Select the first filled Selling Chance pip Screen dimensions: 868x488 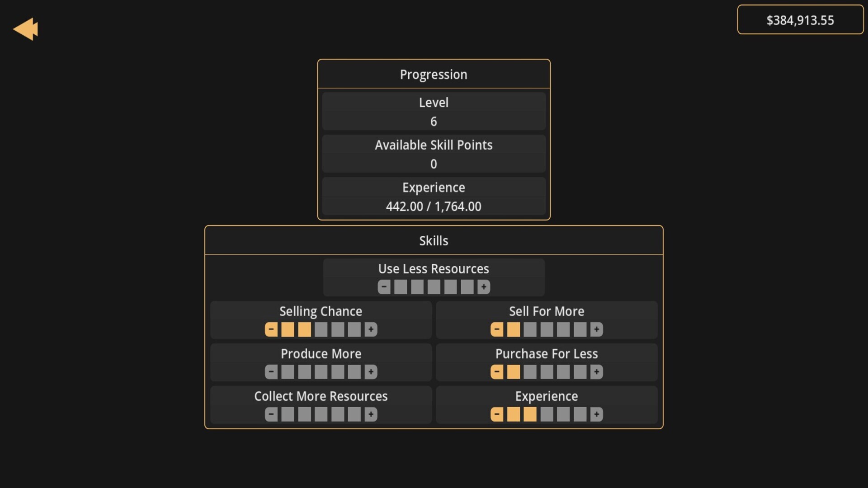click(288, 329)
